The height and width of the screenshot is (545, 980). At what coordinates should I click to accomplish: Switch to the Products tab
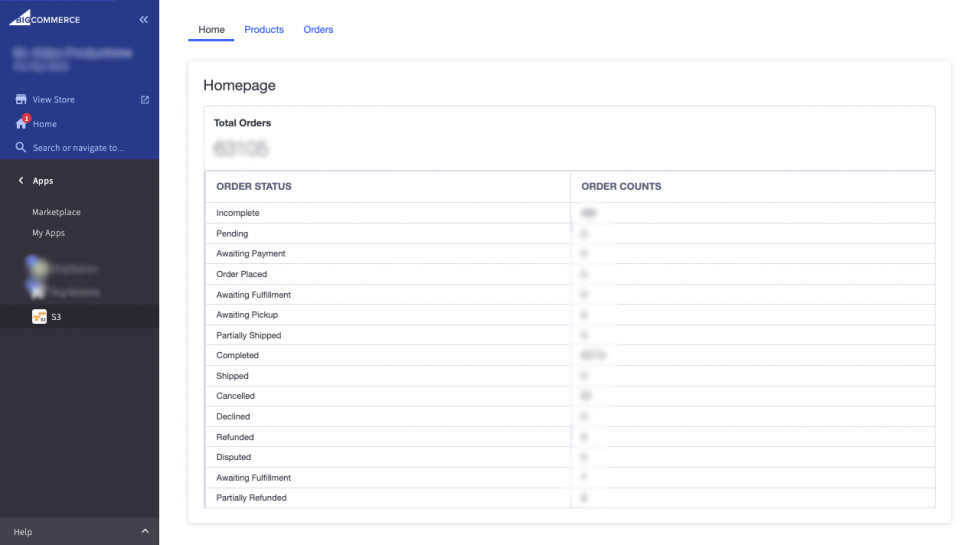[x=264, y=30]
